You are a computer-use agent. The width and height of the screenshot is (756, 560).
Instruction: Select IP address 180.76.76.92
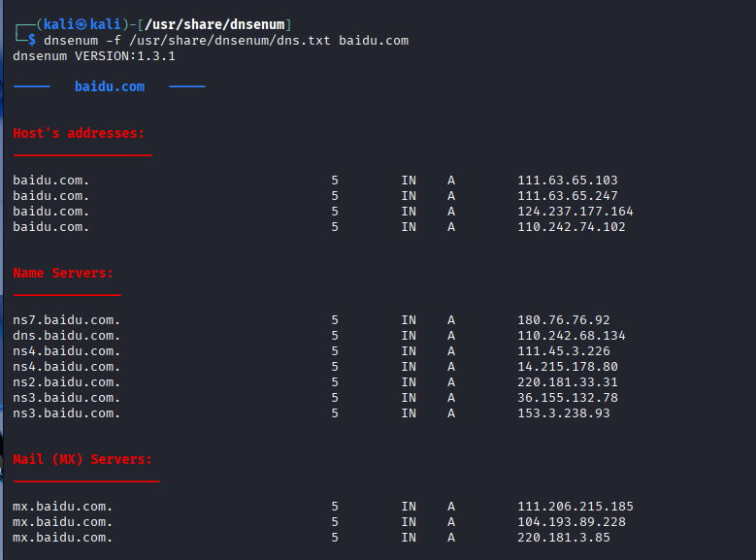pyautogui.click(x=564, y=320)
